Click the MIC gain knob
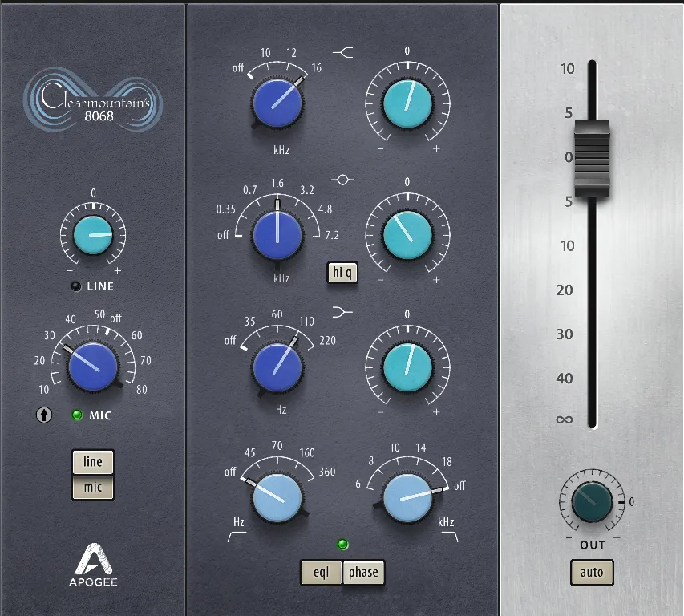Viewport: 684px width, 616px height. coord(92,367)
